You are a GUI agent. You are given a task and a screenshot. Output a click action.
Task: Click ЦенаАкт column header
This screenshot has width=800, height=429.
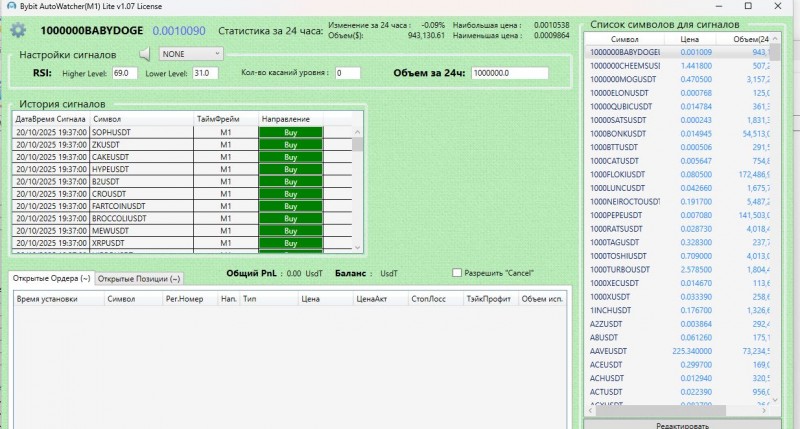coord(380,299)
